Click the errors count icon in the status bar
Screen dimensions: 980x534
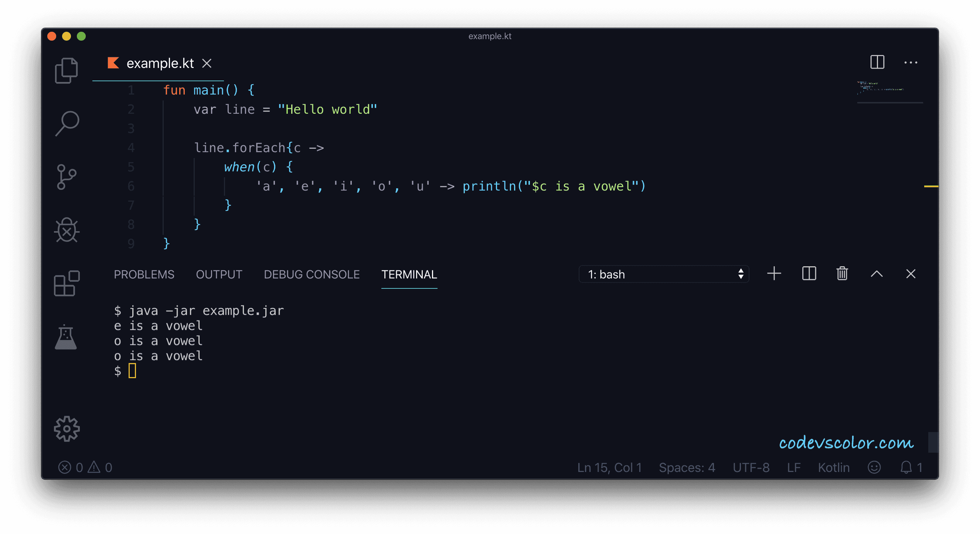(x=65, y=467)
